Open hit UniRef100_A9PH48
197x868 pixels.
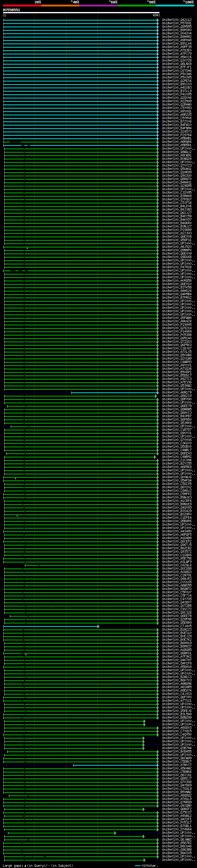coord(177,40)
